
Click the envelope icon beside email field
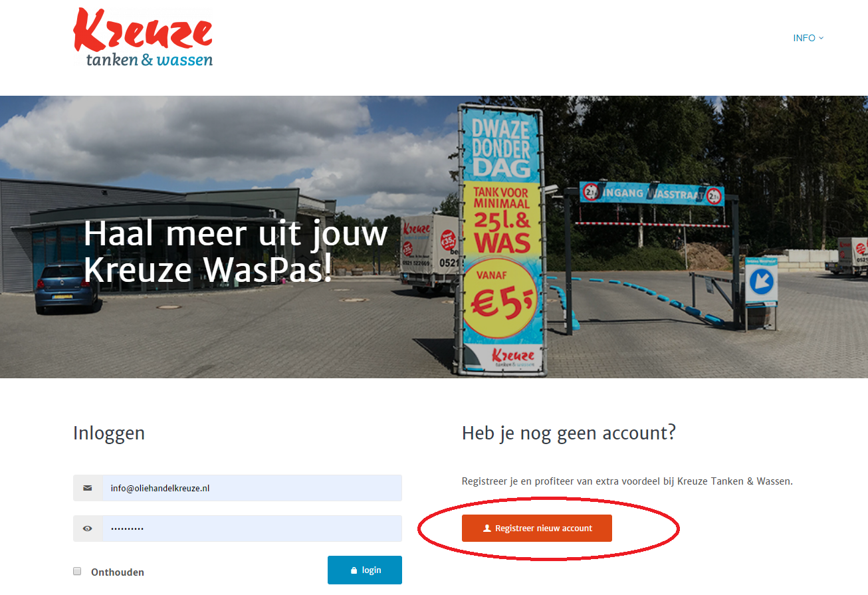[88, 488]
